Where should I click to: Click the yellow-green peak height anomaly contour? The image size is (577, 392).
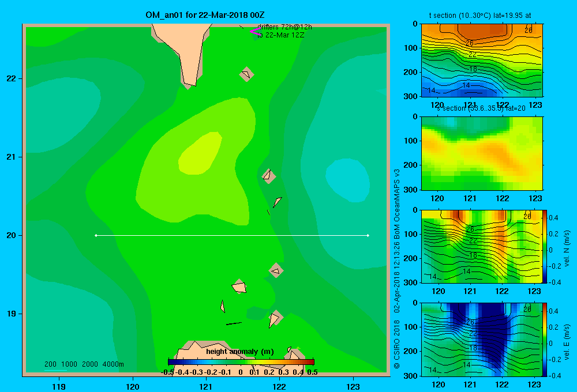point(200,153)
